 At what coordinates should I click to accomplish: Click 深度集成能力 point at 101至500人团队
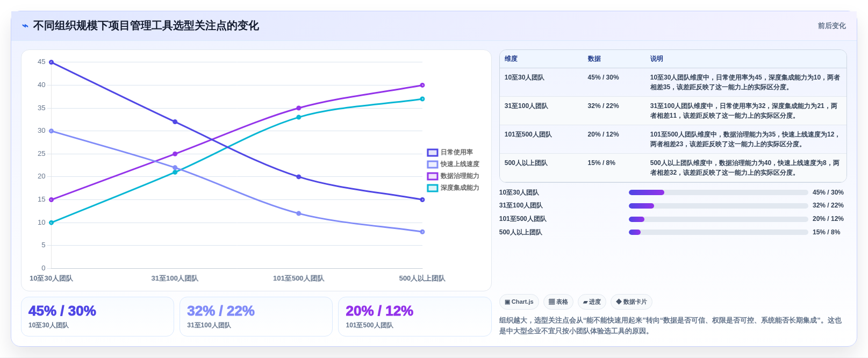click(x=299, y=117)
